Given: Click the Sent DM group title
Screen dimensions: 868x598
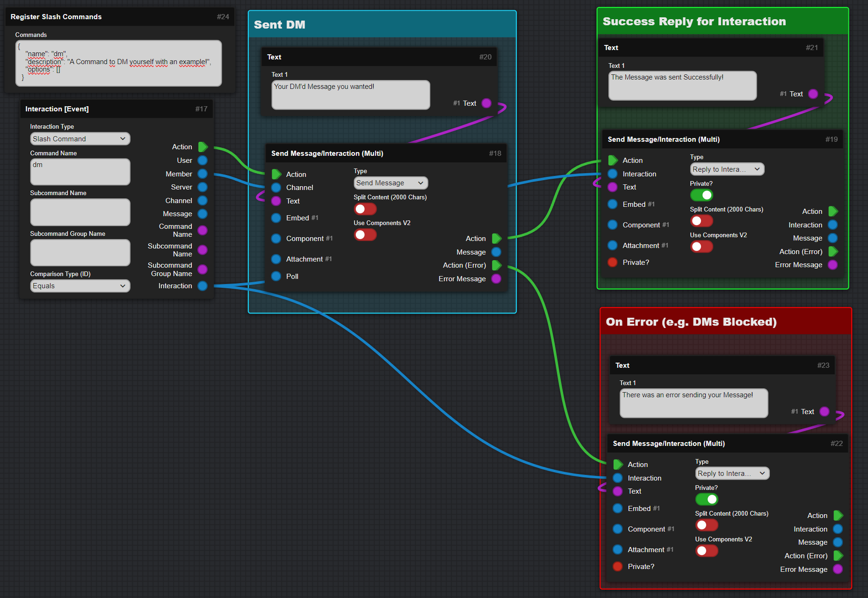Looking at the screenshot, I should (280, 25).
